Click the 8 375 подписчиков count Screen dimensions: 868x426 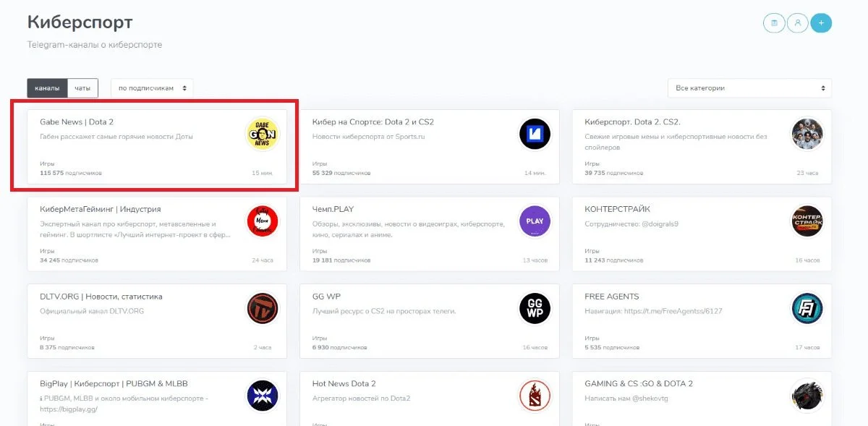(67, 348)
